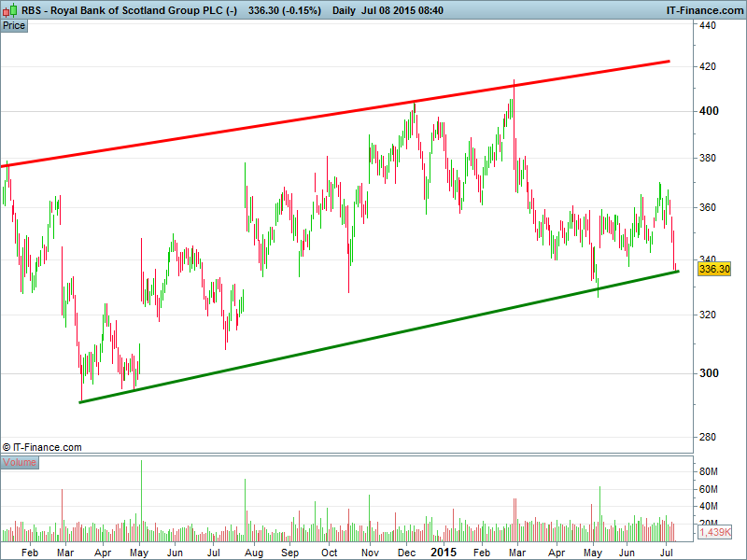Click the Daily timeframe label

(345, 10)
